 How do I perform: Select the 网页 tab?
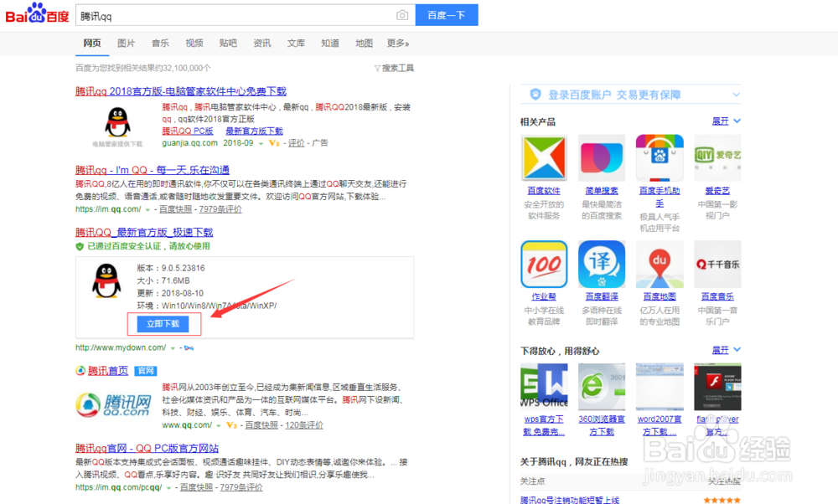pos(92,44)
